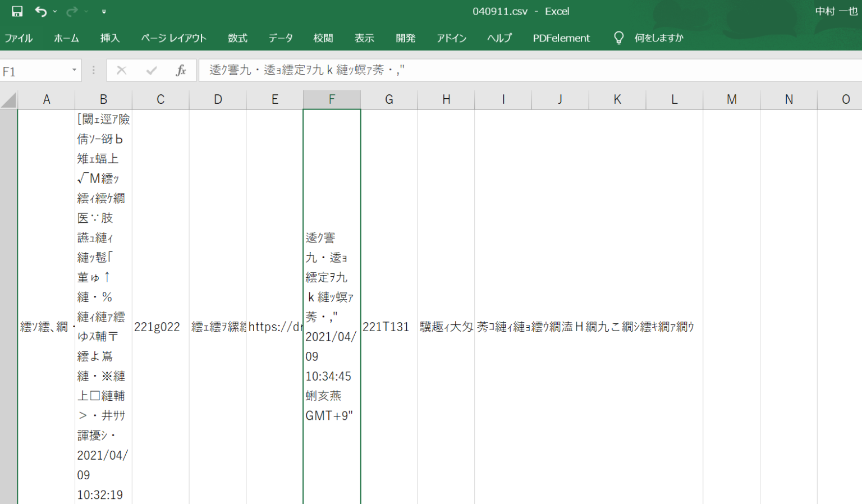Viewport: 862px width, 504px height.
Task: Click the Undo arrow icon
Action: [x=41, y=11]
